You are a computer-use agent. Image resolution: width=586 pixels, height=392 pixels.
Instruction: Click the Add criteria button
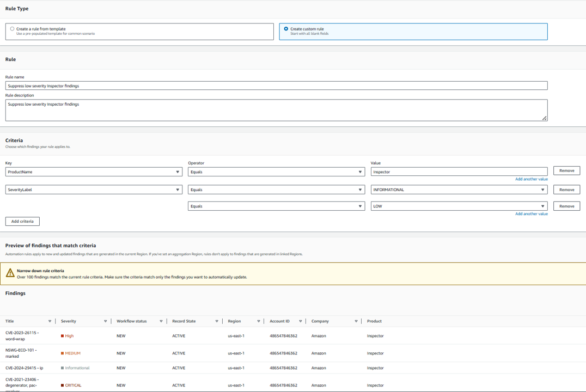[22, 221]
